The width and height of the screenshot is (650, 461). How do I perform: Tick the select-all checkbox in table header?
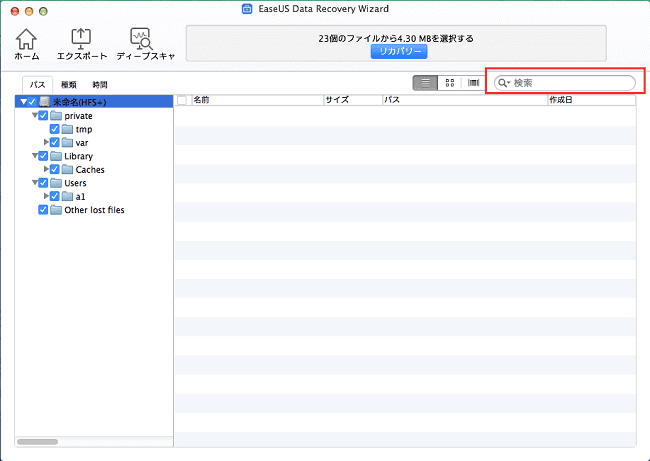tap(182, 100)
